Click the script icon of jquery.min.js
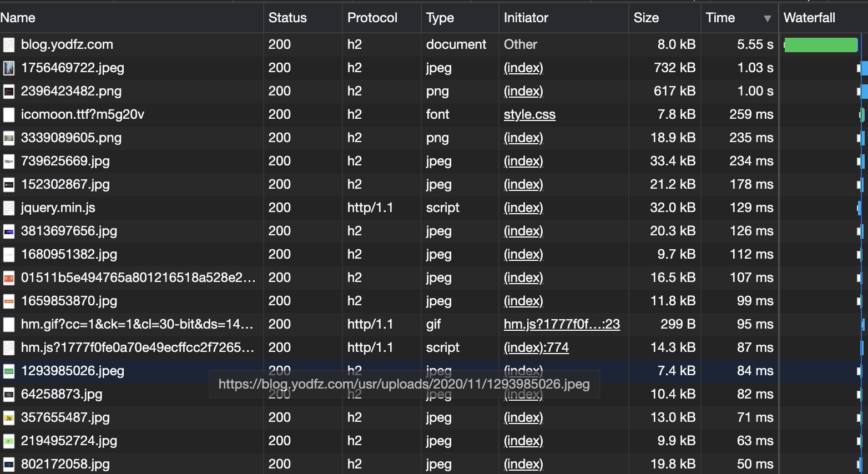 [x=9, y=208]
